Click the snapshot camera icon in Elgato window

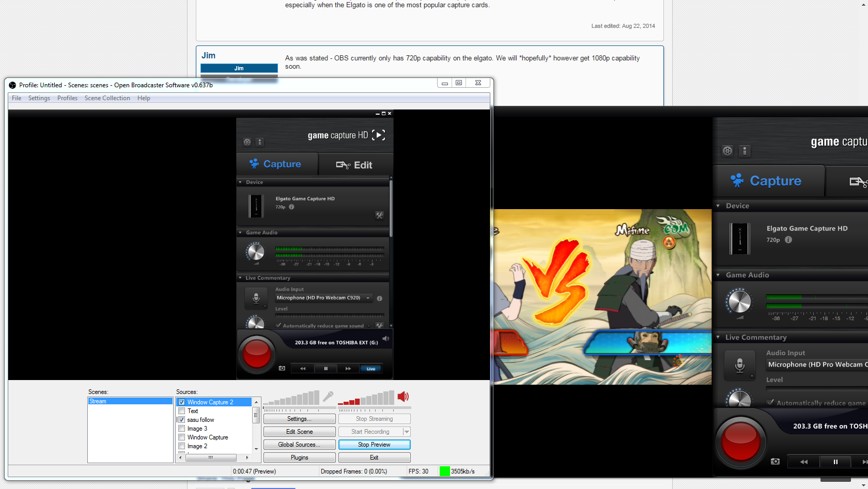(775, 461)
